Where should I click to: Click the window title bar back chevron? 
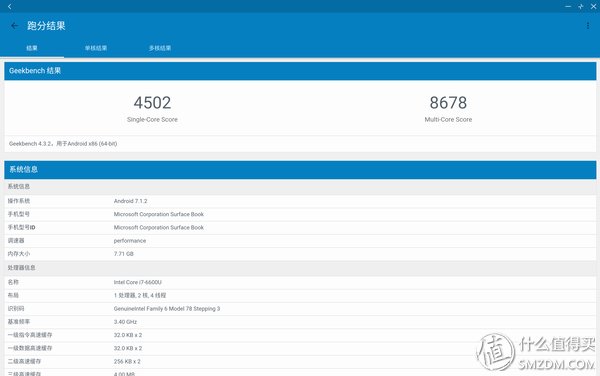pos(10,6)
